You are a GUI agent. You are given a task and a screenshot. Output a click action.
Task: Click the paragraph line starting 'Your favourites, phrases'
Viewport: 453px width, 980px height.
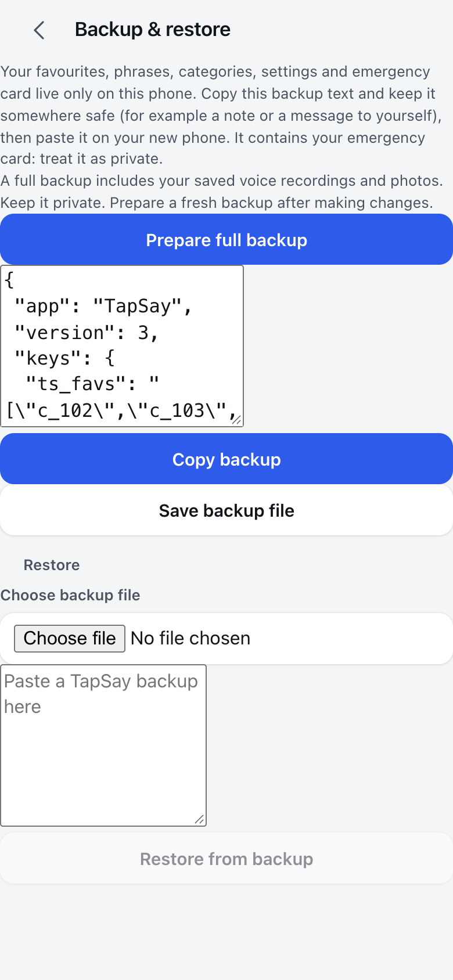coord(215,71)
